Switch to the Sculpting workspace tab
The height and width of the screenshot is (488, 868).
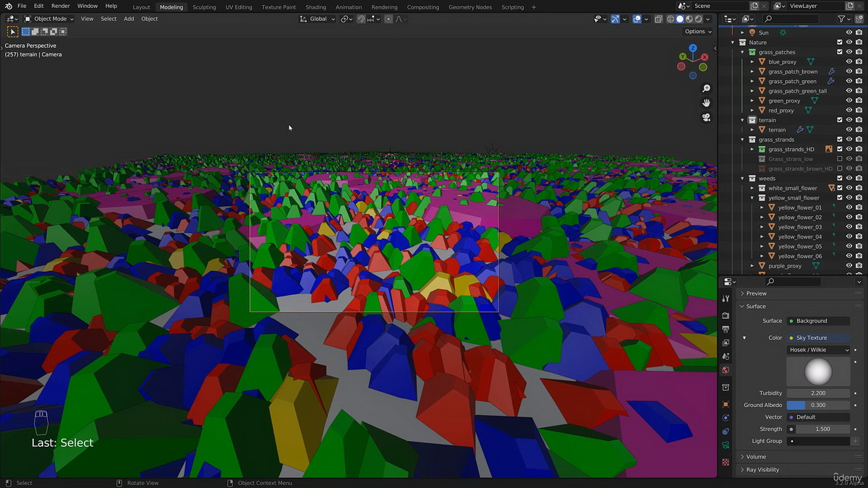204,7
